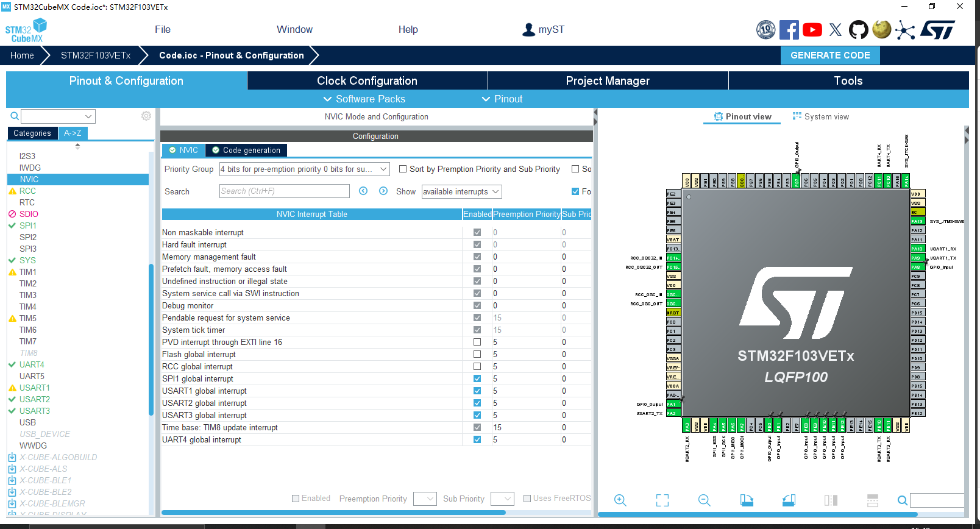Click the forbidden icon beside SDIO
980x529 pixels.
pyautogui.click(x=12, y=214)
